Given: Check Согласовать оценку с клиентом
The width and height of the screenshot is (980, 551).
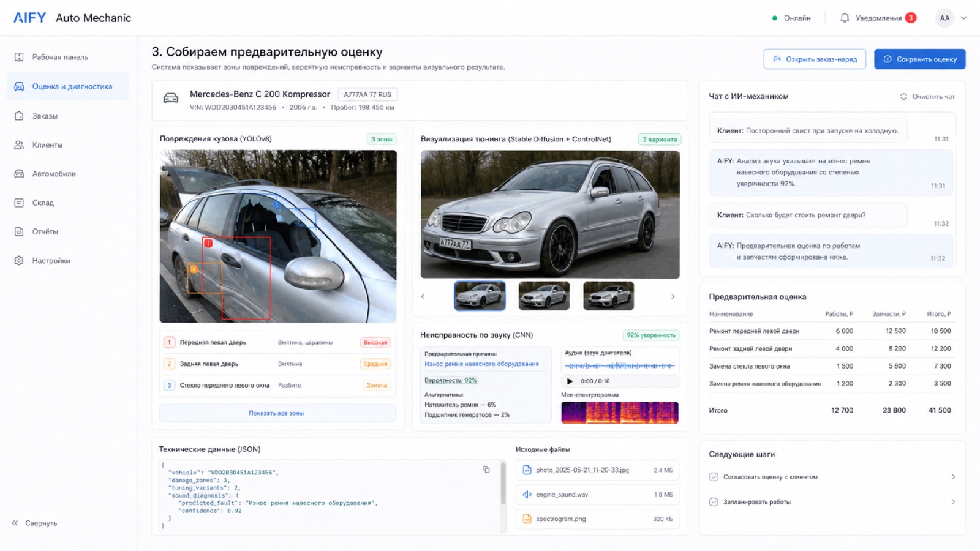Looking at the screenshot, I should coord(714,477).
